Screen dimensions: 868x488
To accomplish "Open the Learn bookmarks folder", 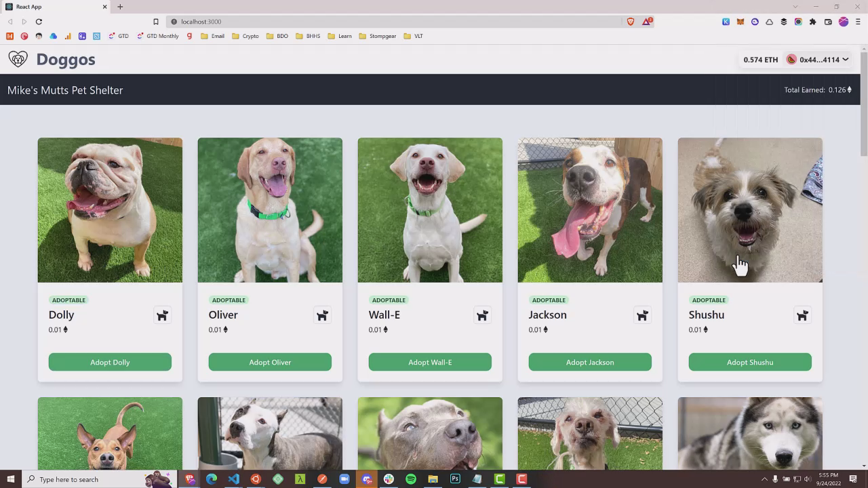I will point(340,36).
